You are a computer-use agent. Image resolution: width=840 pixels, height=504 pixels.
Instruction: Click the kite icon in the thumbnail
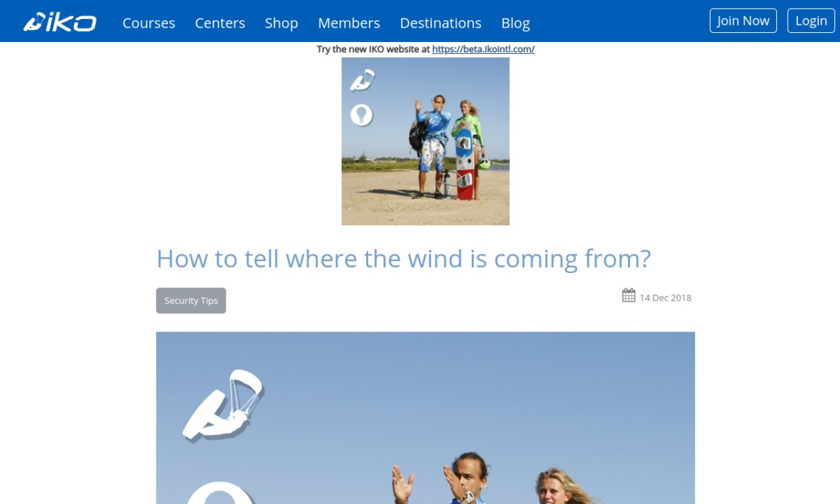click(362, 80)
